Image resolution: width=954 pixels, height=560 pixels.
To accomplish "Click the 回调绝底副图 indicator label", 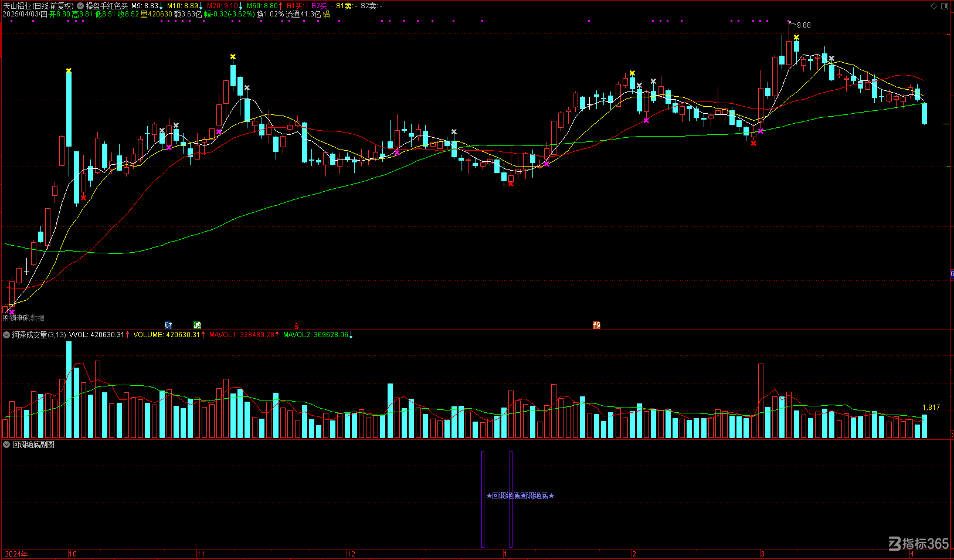I will tap(33, 444).
